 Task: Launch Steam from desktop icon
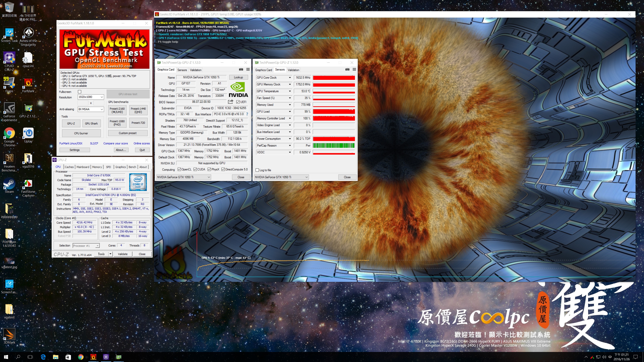point(9,186)
